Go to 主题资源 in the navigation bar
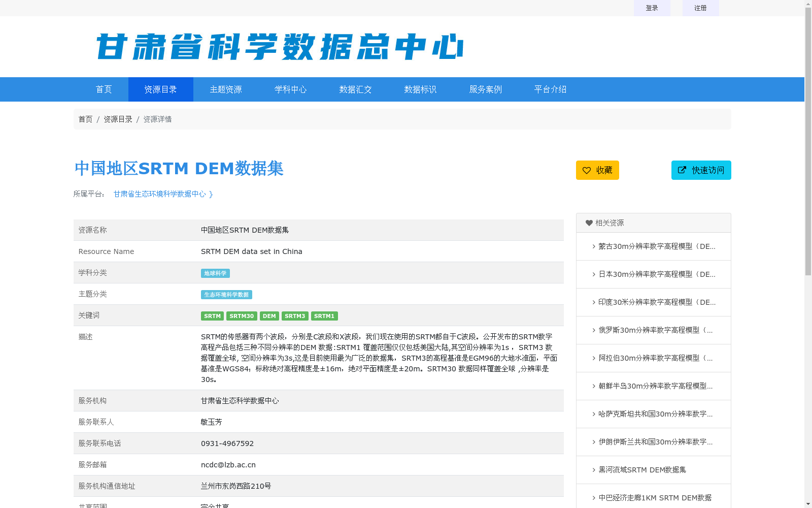 (226, 89)
